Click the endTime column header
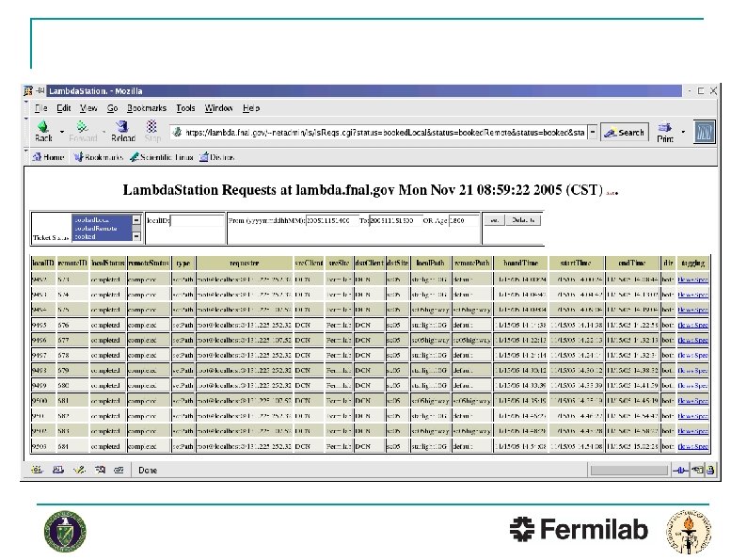The width and height of the screenshot is (747, 560). point(632,263)
